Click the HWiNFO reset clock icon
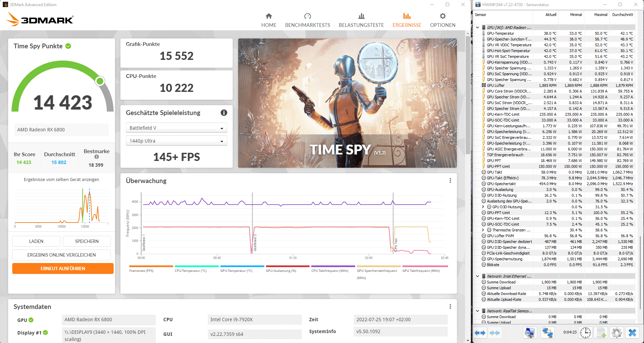This screenshot has width=644, height=343. pos(585,333)
